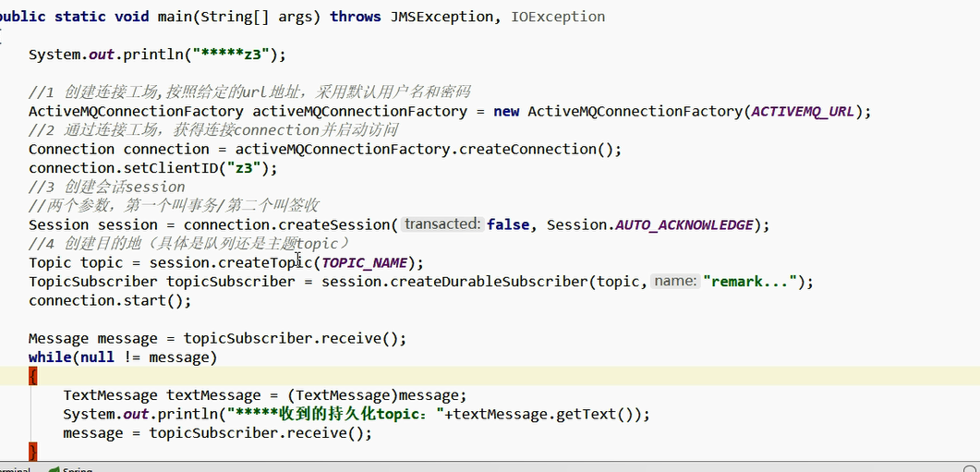Click the comment line starting with //1
980x472 pixels.
pos(249,92)
